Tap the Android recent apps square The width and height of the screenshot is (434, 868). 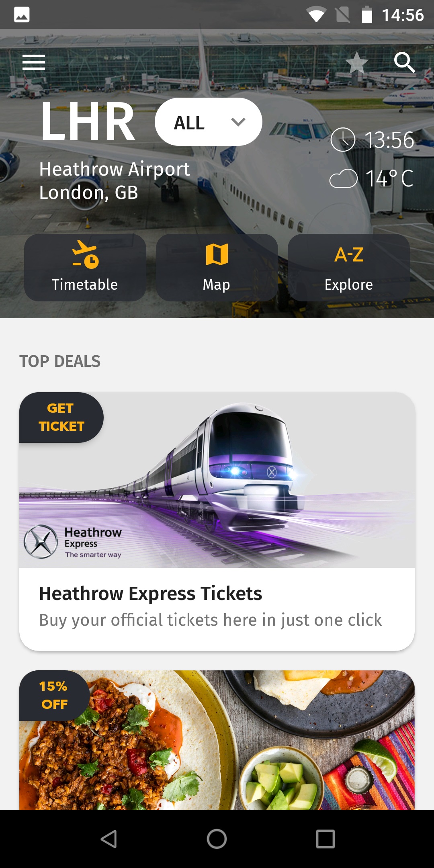pos(325,839)
